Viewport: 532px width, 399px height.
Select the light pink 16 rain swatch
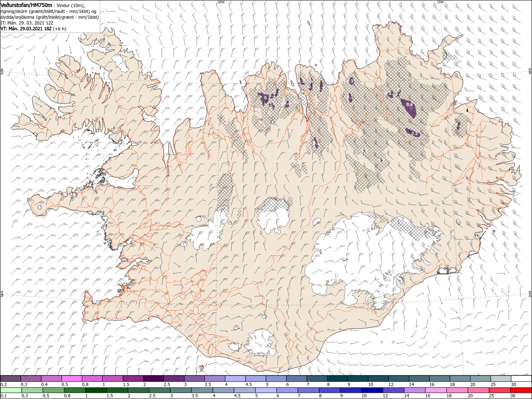pos(436,390)
